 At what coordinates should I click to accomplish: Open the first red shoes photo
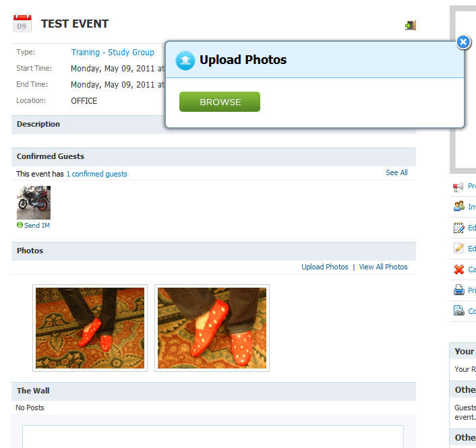90,328
